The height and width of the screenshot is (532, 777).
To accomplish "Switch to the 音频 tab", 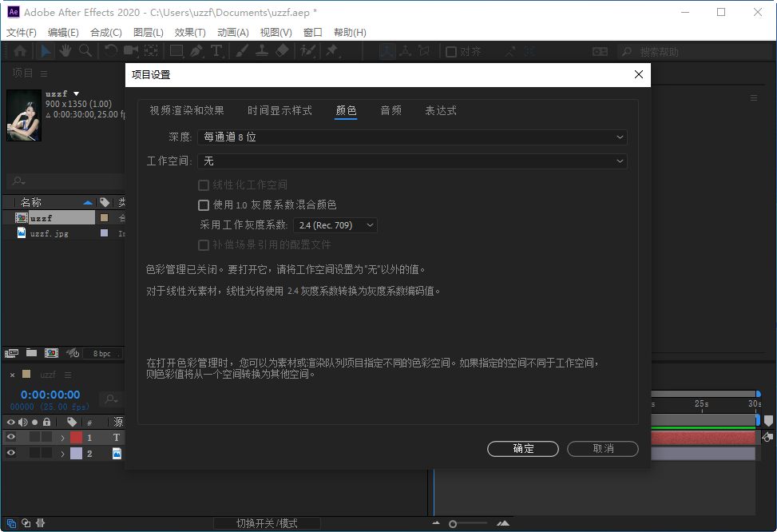I will (390, 111).
